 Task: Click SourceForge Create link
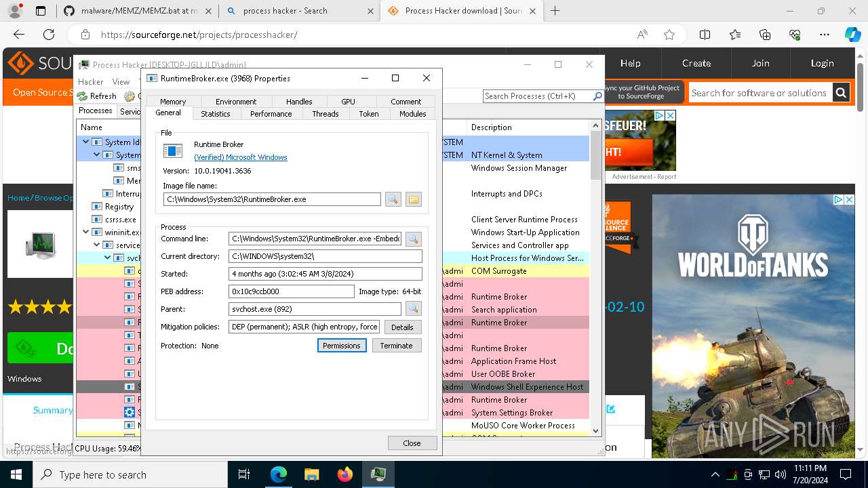click(696, 63)
